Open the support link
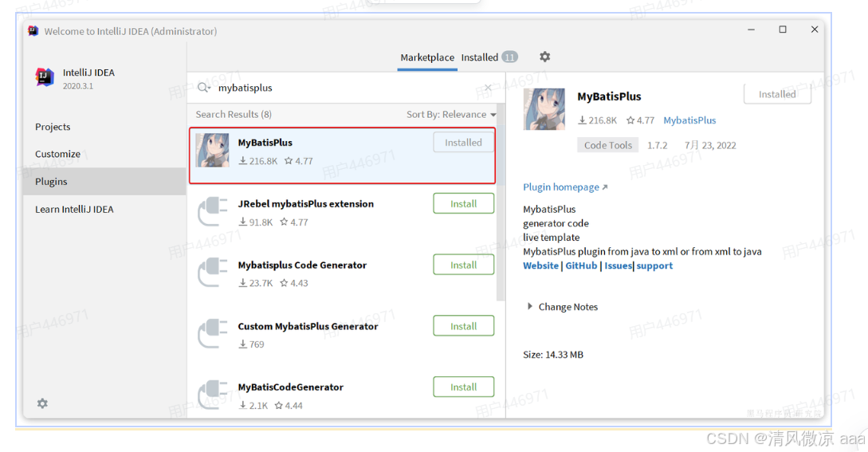Image resolution: width=868 pixels, height=452 pixels. [654, 266]
